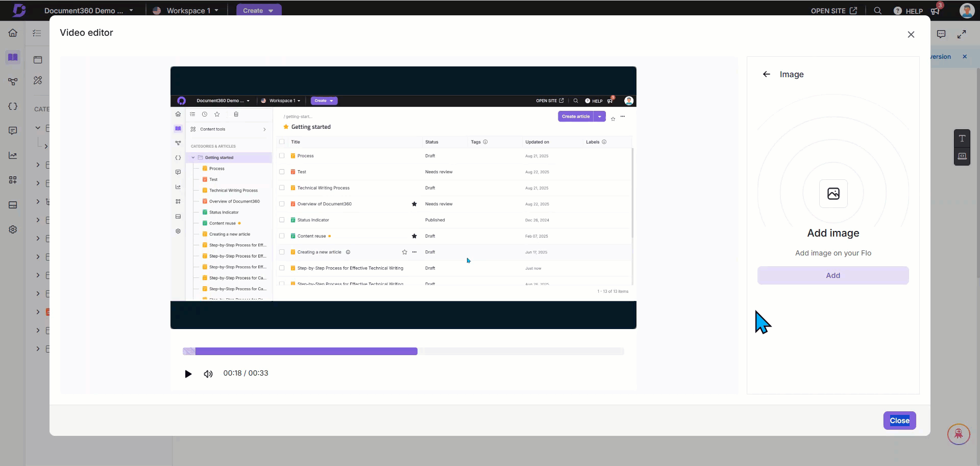Click the Create button in top bar
Image resolution: width=980 pixels, height=466 pixels.
258,10
